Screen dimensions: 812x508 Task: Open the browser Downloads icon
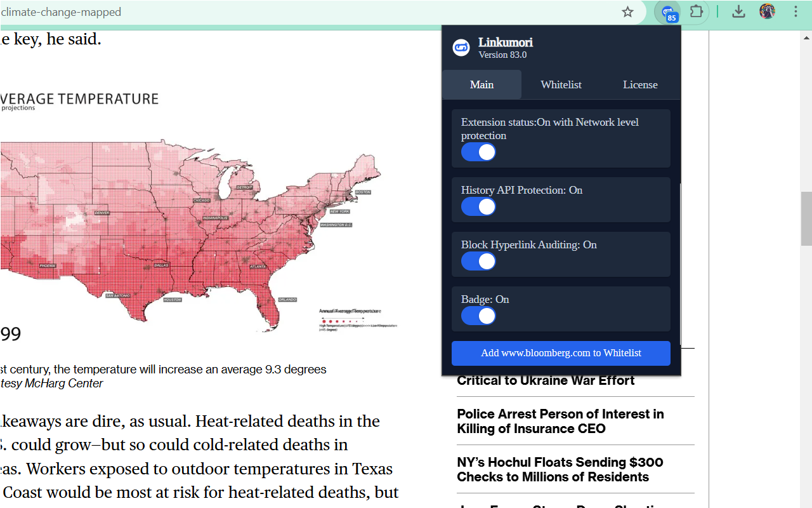[x=738, y=12]
